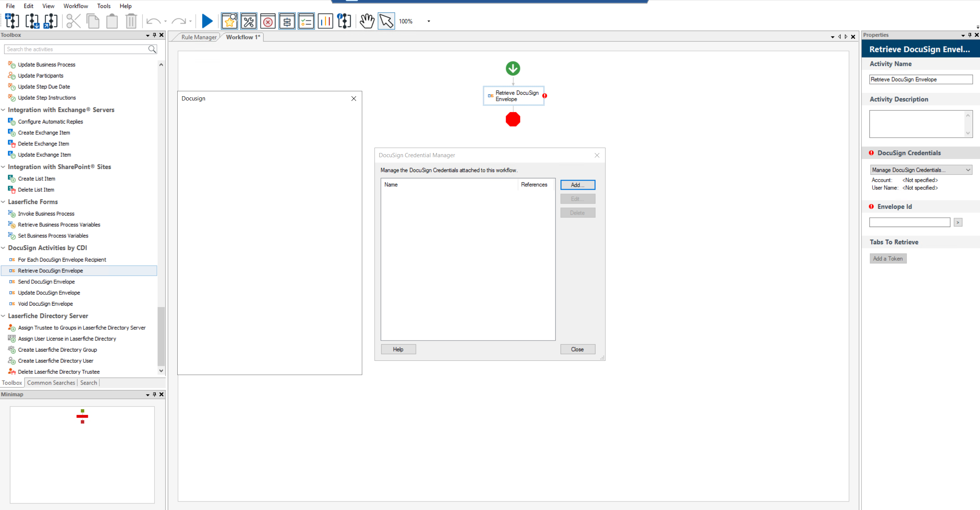Select Create Laserfiche Directory User activity
980x510 pixels.
56,361
